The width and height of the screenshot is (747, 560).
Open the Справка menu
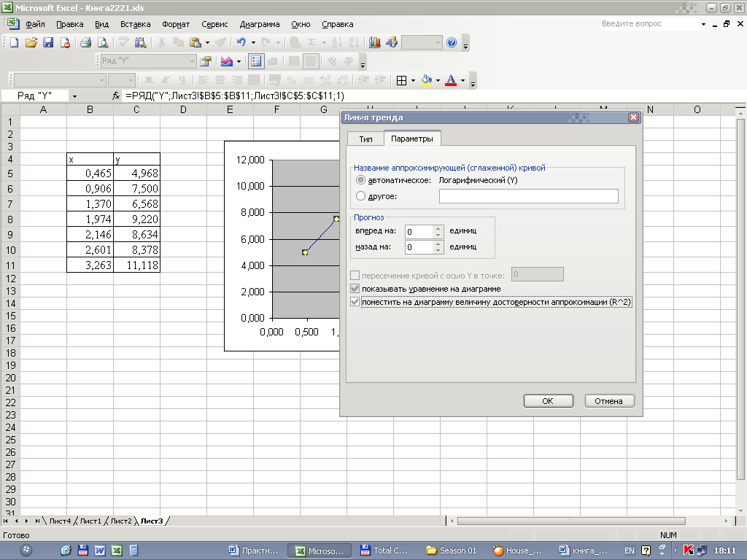337,24
